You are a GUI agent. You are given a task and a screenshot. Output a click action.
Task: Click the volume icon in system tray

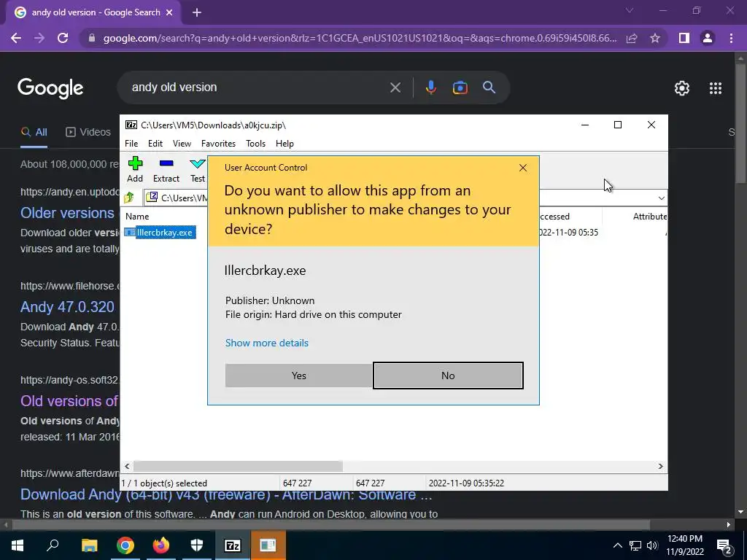(x=652, y=545)
